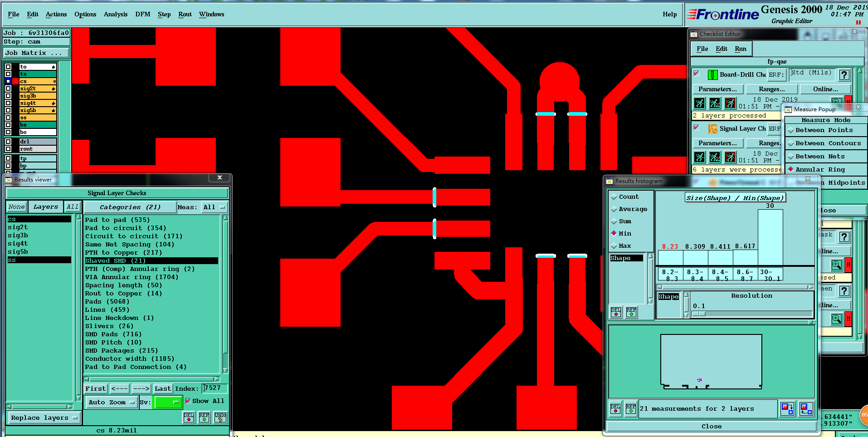The image size is (868, 437).
Task: Click the orange Signal Layer Checks icon
Action: 712,129
